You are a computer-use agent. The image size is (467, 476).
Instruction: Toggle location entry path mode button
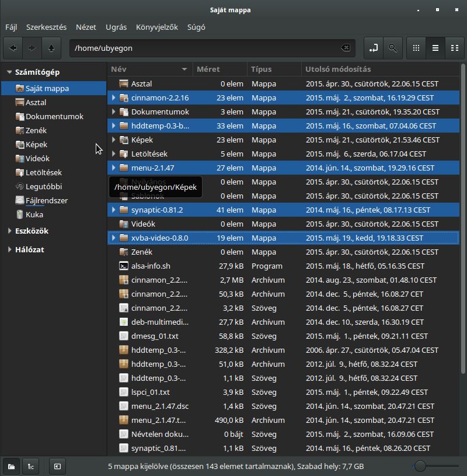click(374, 48)
